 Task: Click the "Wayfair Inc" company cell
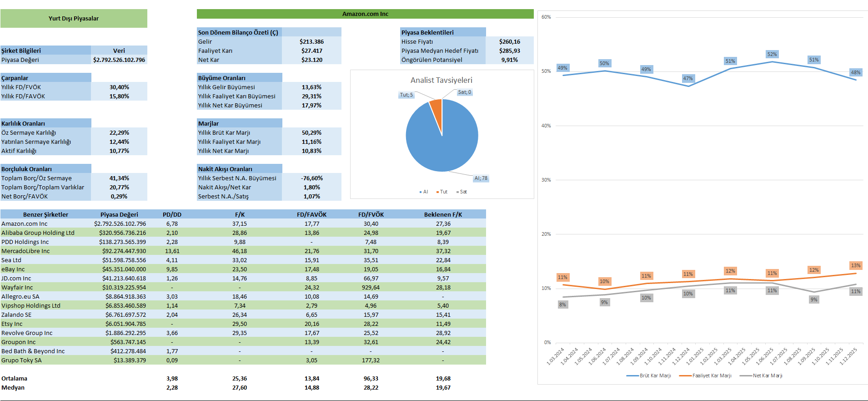coord(17,287)
